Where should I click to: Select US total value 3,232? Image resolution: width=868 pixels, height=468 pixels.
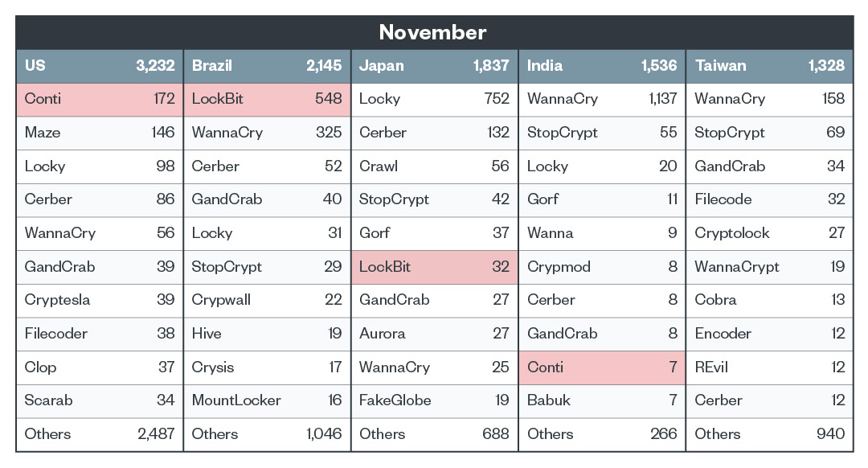(155, 66)
